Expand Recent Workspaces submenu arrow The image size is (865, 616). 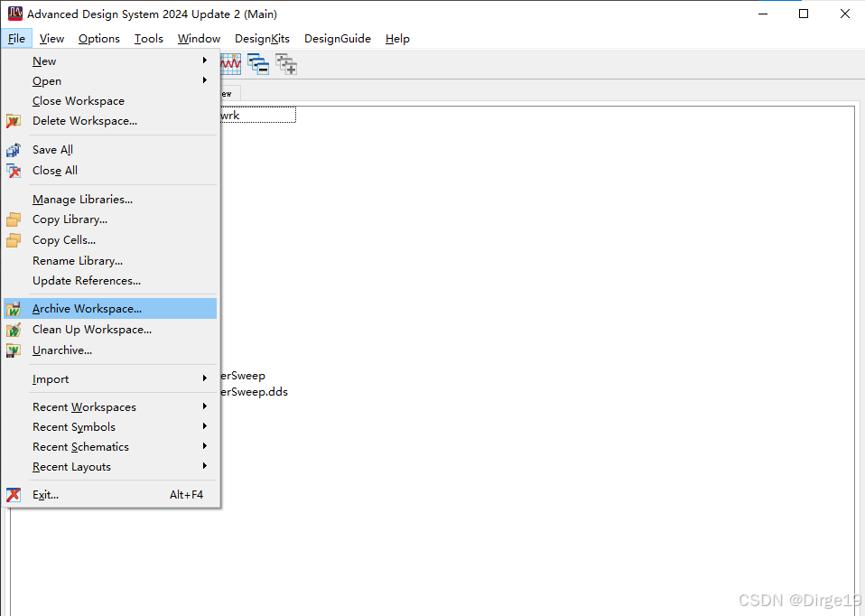click(205, 406)
